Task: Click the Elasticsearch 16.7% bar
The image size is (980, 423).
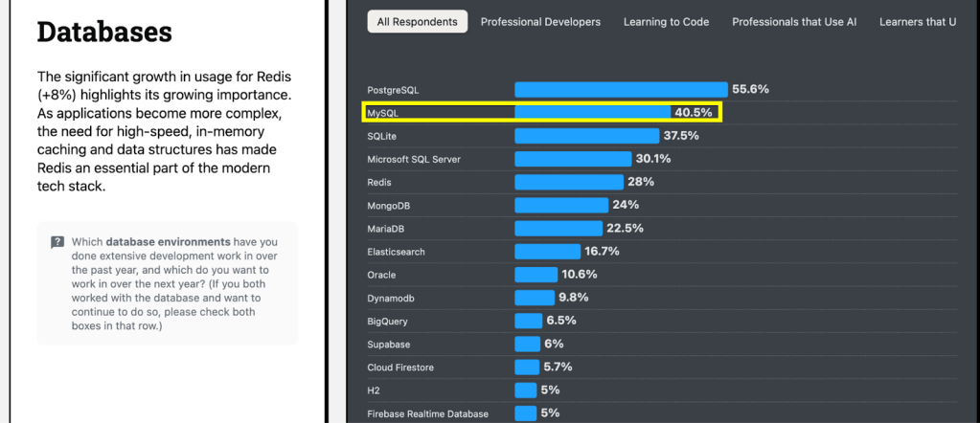Action: pyautogui.click(x=547, y=252)
